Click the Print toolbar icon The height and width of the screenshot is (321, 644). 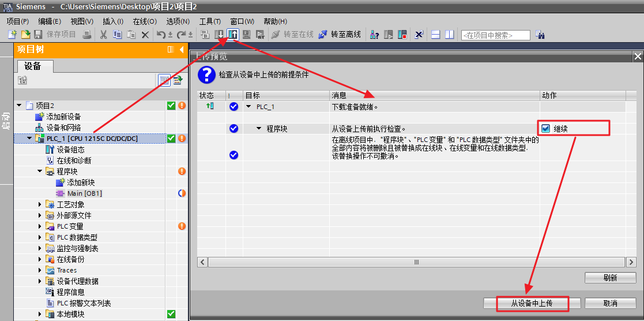pyautogui.click(x=86, y=35)
